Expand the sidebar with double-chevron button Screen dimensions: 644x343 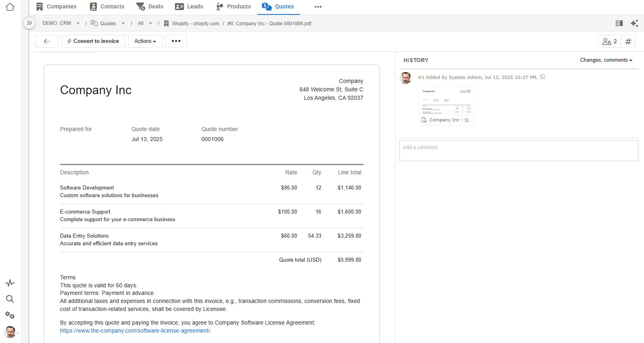(x=29, y=23)
